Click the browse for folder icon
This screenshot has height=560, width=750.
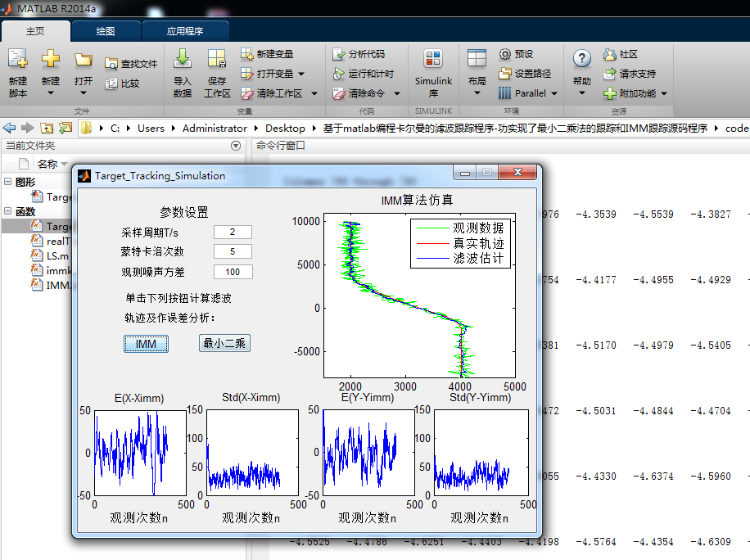point(65,128)
